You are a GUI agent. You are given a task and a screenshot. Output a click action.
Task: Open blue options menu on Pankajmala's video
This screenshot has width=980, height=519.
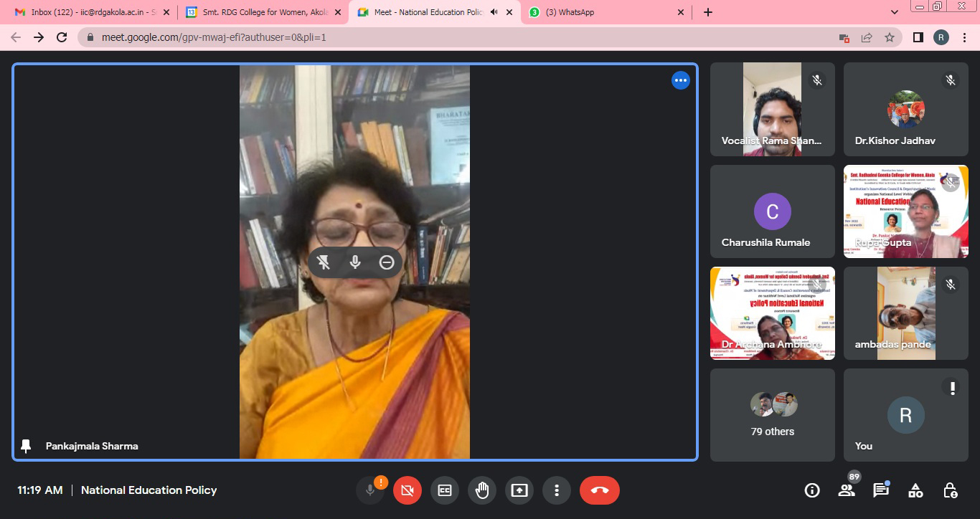[680, 80]
